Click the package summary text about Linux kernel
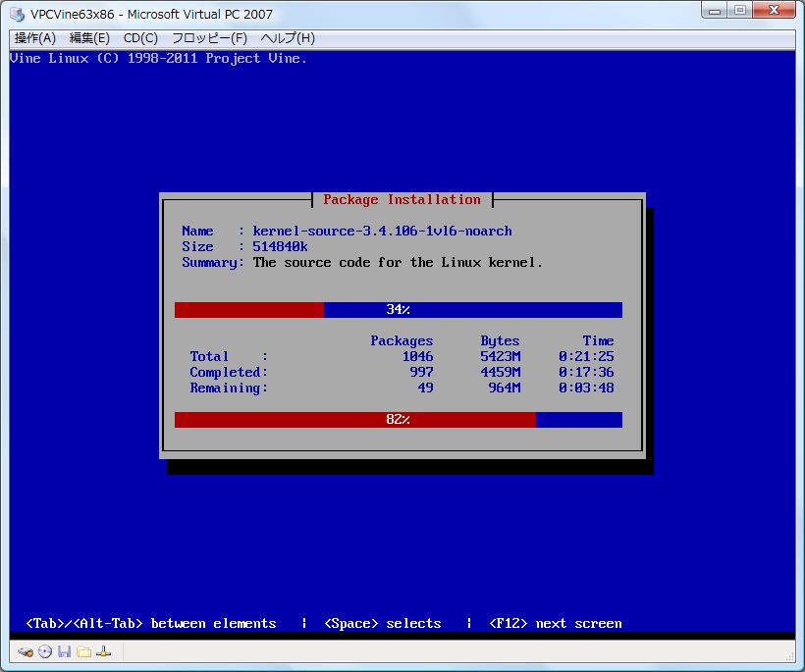Viewport: 805px width, 672px height. [398, 263]
